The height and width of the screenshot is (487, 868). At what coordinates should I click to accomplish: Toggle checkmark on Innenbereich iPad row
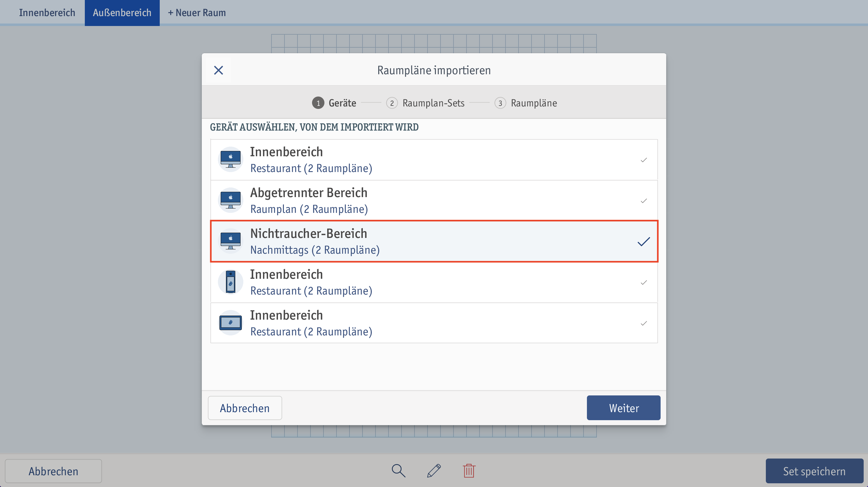(x=644, y=323)
